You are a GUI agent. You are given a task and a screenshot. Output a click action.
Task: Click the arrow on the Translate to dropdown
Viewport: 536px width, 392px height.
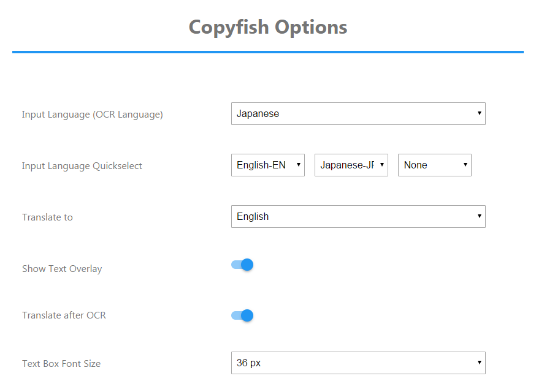[x=479, y=216]
